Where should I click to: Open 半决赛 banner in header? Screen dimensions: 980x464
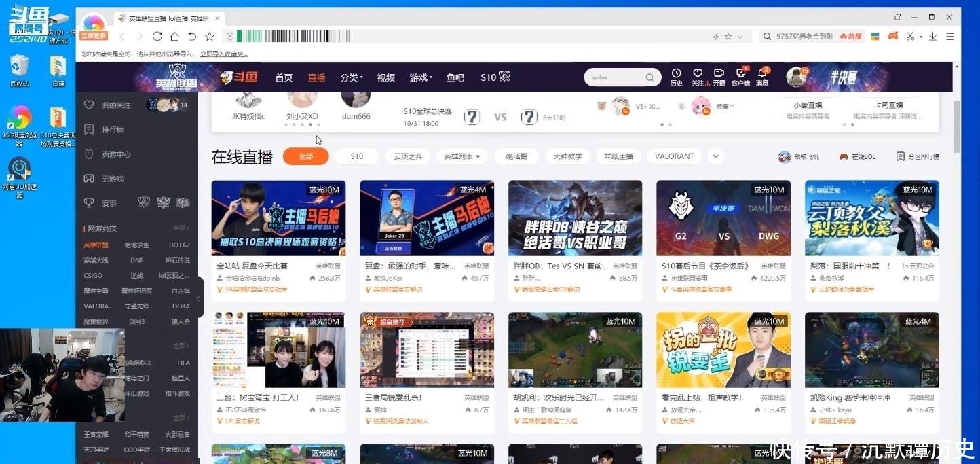tap(844, 77)
